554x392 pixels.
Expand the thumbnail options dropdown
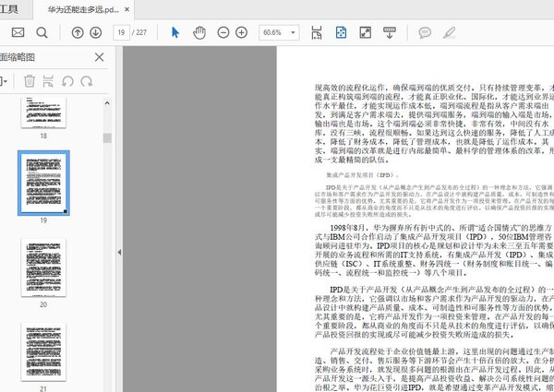5,81
